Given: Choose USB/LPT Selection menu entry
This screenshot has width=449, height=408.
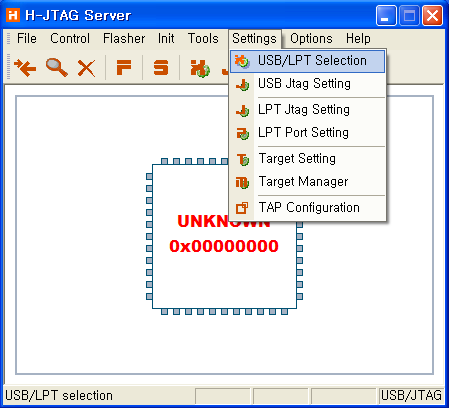Looking at the screenshot, I should (x=307, y=61).
